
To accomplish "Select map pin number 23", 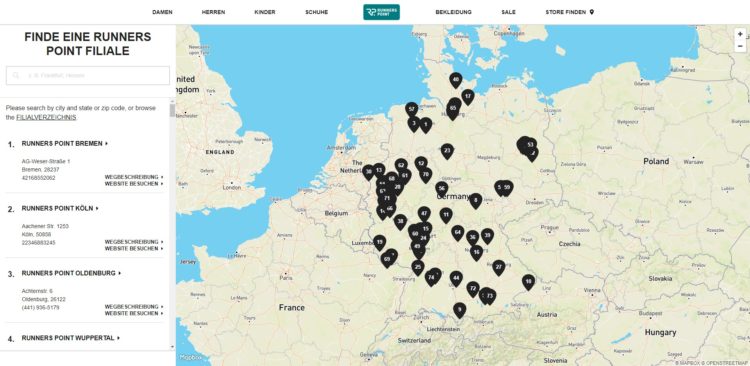I will [x=447, y=151].
